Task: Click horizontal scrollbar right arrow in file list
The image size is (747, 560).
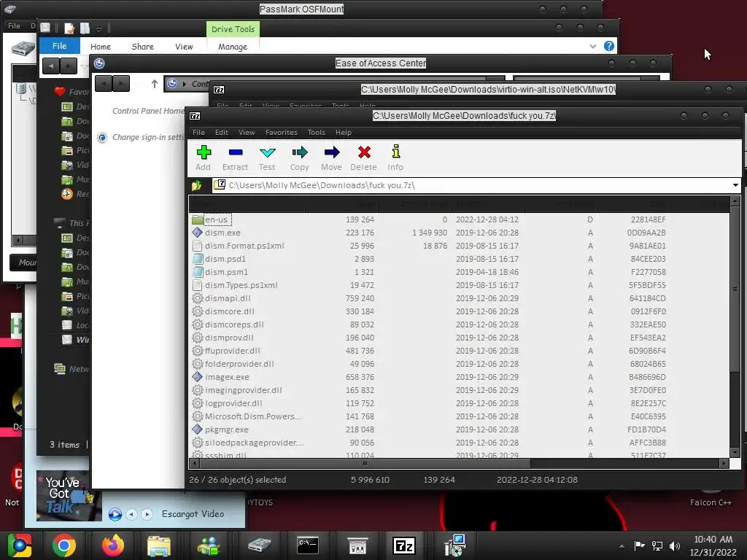Action: 724,463
